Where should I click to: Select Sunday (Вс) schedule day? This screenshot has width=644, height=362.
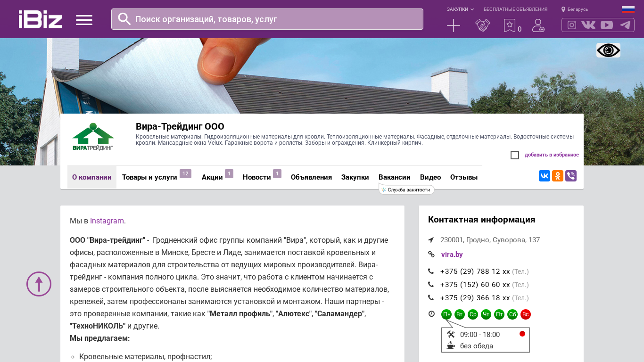point(526,314)
